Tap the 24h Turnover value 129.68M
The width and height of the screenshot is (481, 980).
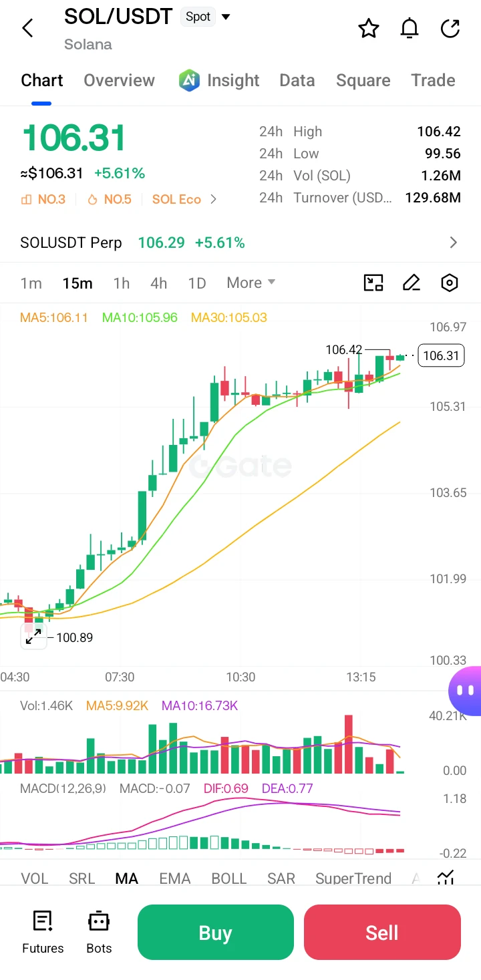(x=433, y=198)
